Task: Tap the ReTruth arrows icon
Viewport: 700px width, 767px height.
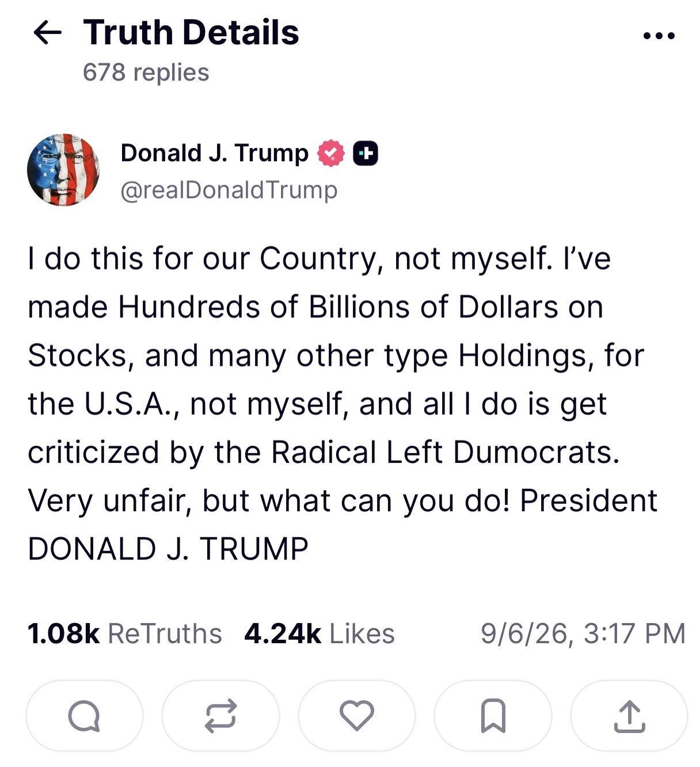Action: click(220, 716)
